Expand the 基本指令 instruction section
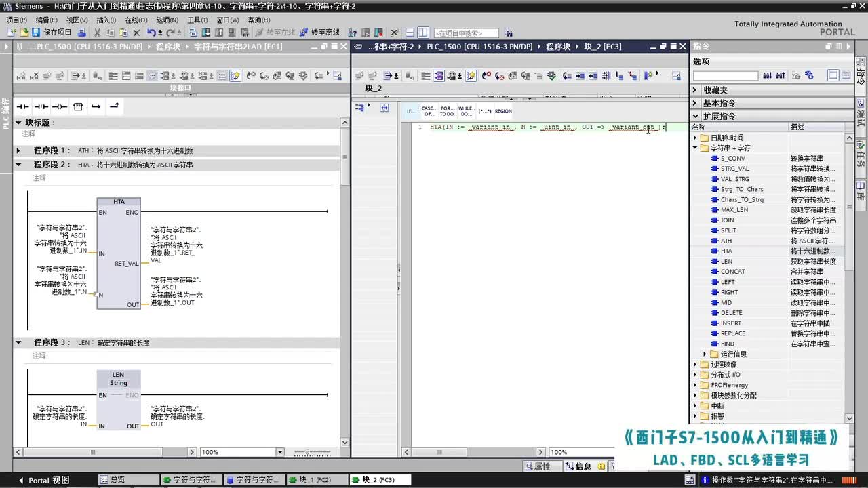Screen dimensions: 868x488 (695, 103)
